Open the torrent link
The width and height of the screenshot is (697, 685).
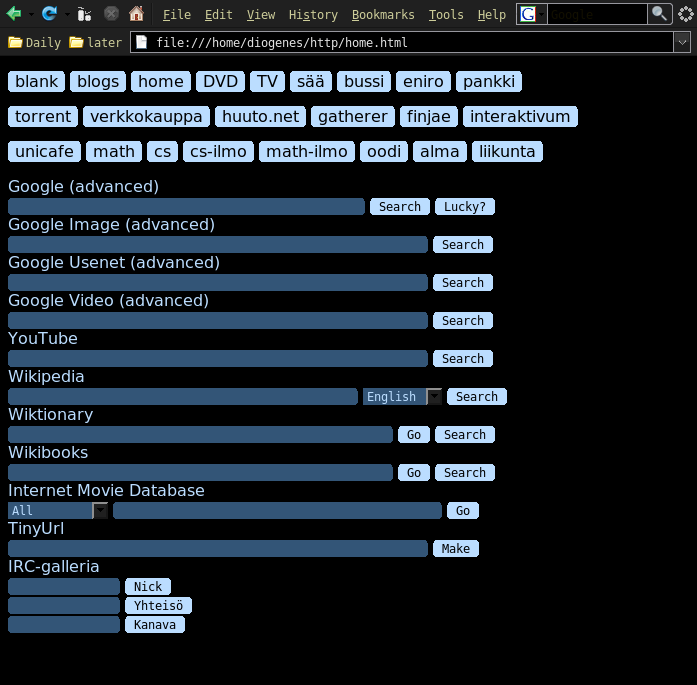(x=43, y=116)
